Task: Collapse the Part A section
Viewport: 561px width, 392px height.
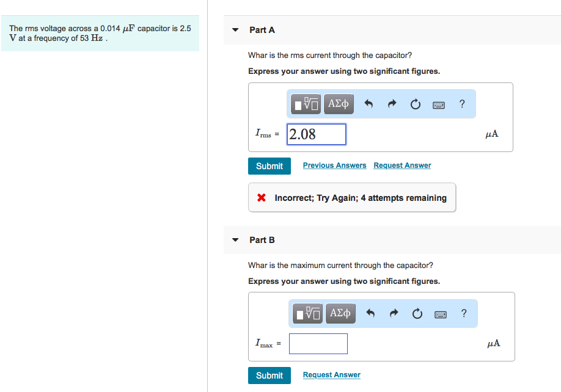Action: 236,30
